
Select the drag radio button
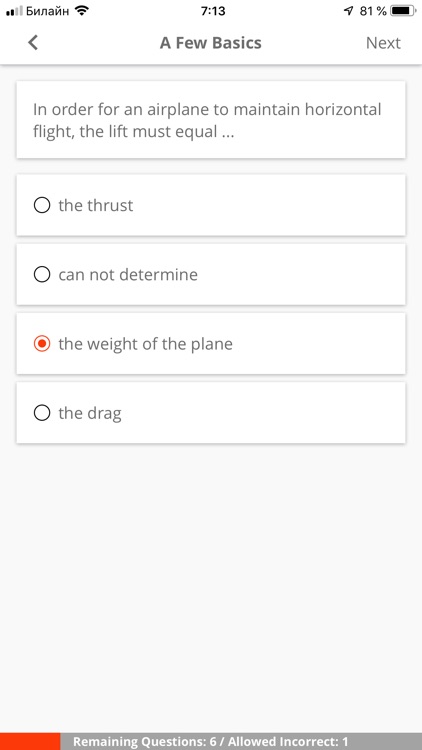42,413
